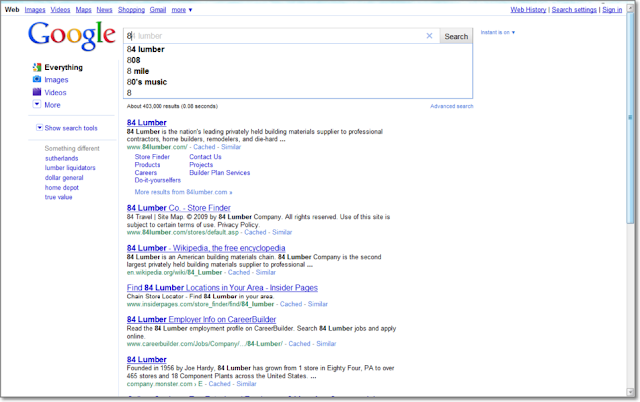Click the Search button

[456, 36]
